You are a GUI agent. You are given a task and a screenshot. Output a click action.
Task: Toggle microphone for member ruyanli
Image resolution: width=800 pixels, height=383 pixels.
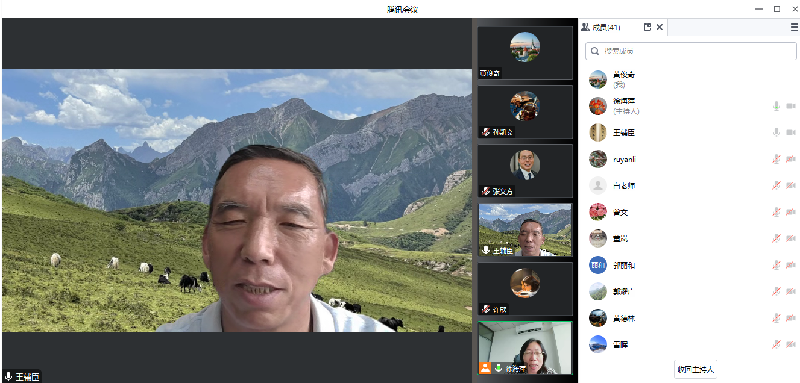coord(776,159)
